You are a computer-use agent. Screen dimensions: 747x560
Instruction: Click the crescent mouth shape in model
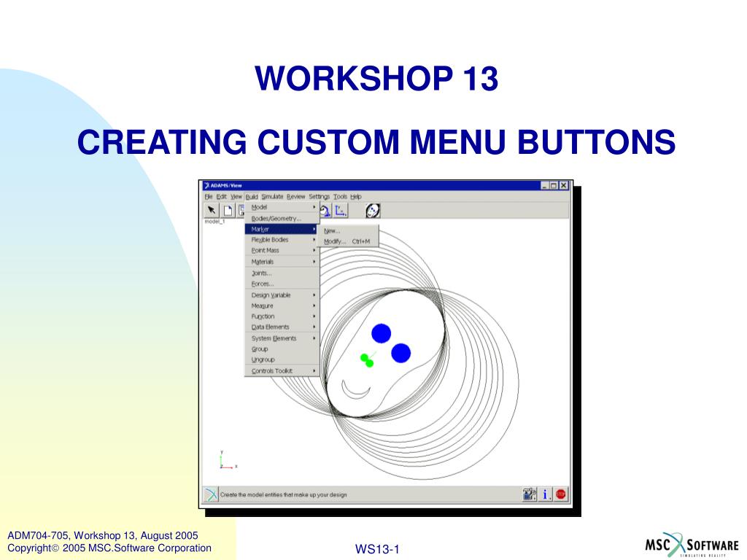pos(356,389)
